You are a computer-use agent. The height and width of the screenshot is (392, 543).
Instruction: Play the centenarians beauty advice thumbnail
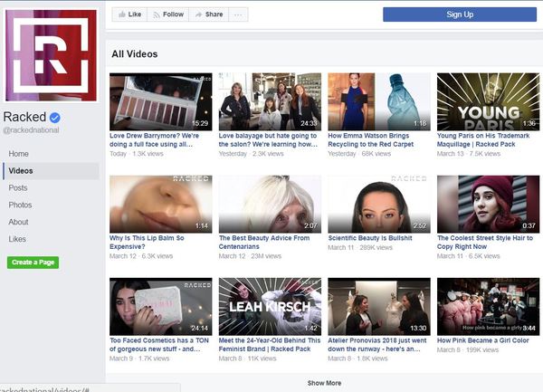tap(270, 204)
